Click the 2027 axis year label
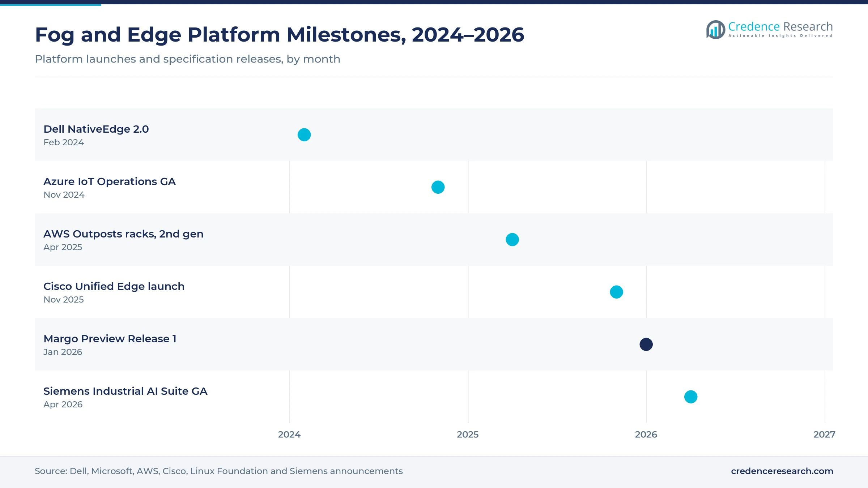 824,435
